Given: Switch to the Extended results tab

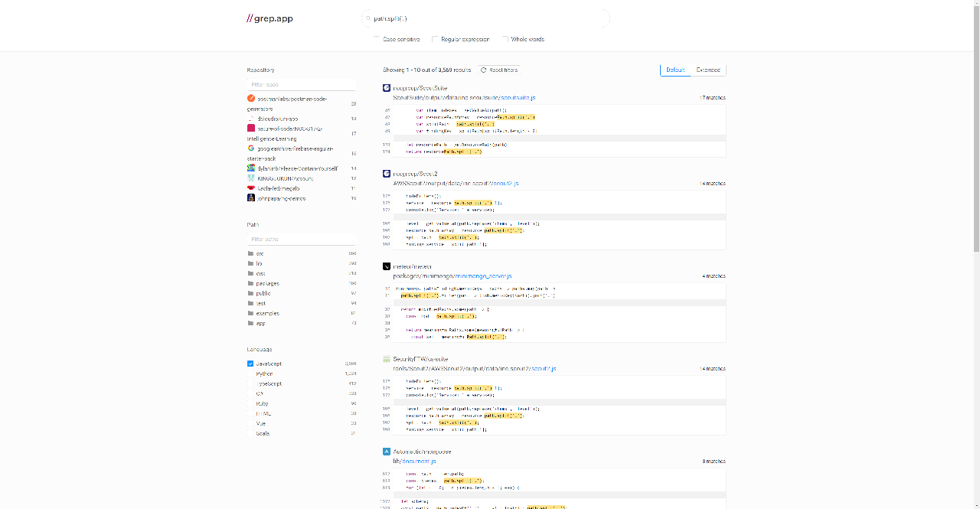Looking at the screenshot, I should tap(707, 70).
